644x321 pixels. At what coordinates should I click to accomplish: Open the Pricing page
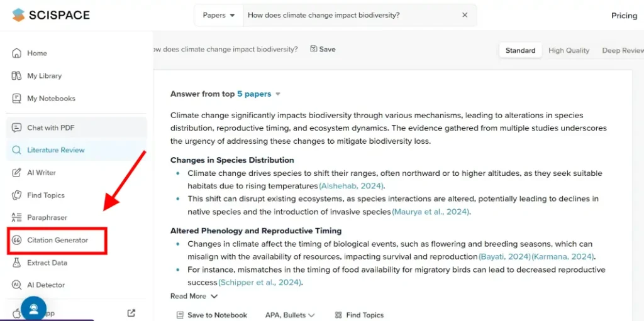pyautogui.click(x=624, y=16)
